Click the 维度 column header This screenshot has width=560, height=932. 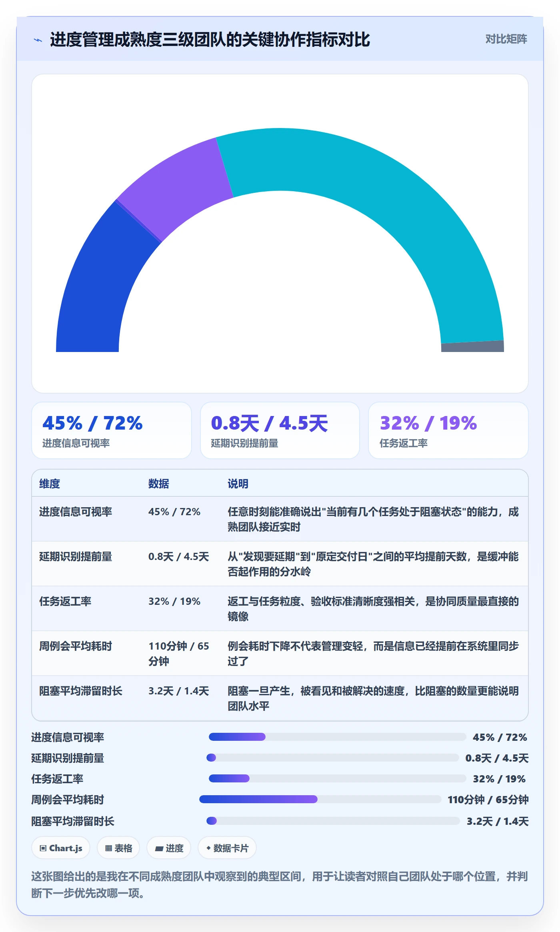tap(50, 484)
